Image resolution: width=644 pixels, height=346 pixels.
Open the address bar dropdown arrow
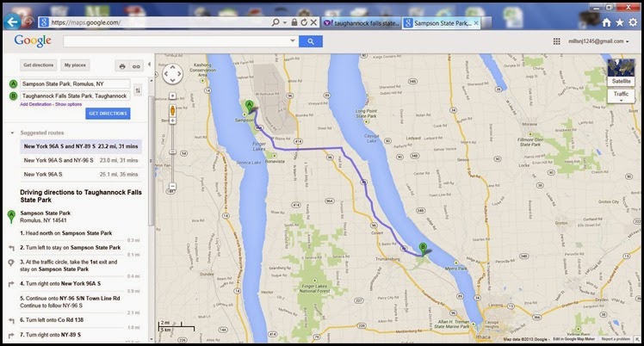coord(285,22)
